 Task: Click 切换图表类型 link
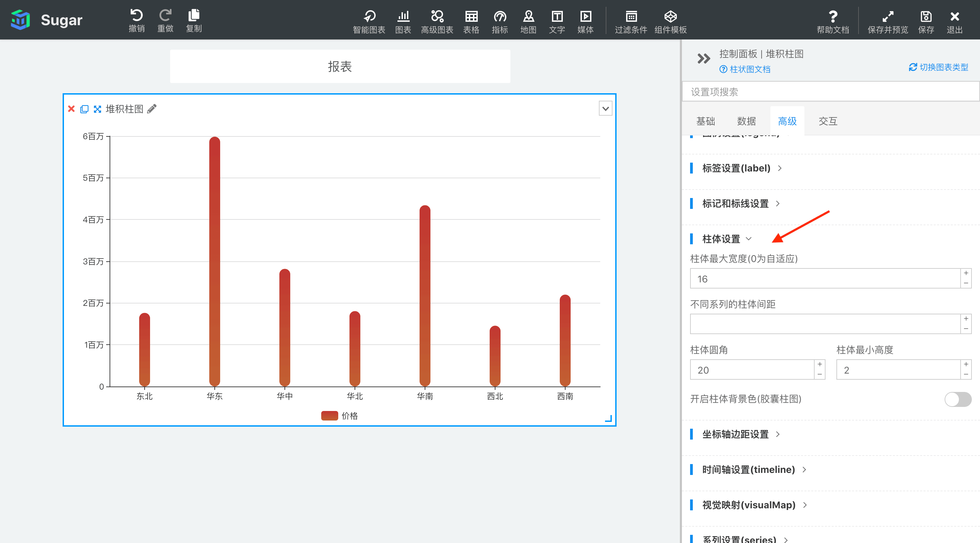938,67
